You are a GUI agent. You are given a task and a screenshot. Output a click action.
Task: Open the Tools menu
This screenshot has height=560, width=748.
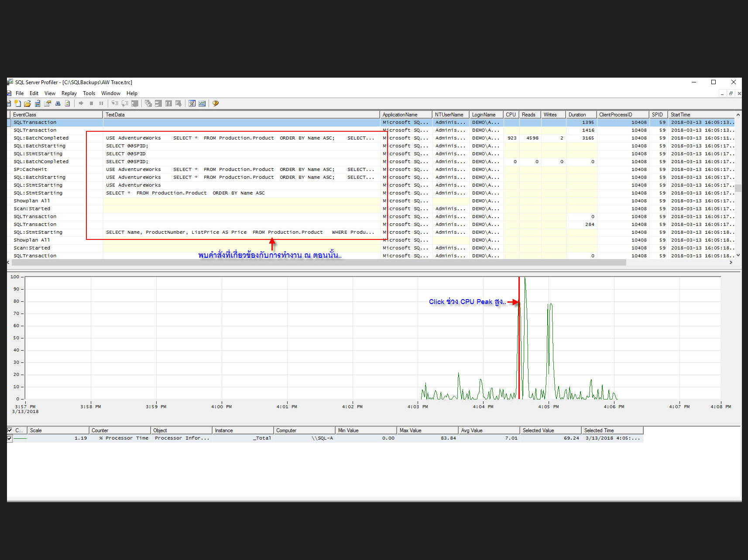(89, 93)
